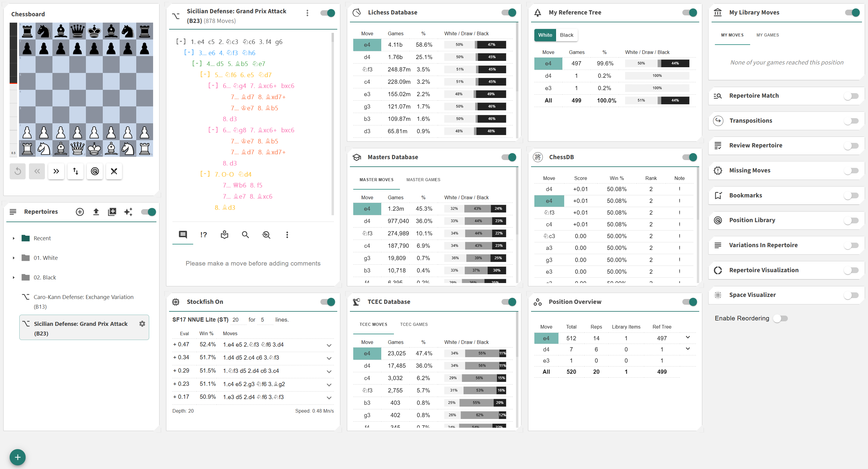Enable the Repertoire Match toggle
The image size is (868, 469).
[x=851, y=96]
